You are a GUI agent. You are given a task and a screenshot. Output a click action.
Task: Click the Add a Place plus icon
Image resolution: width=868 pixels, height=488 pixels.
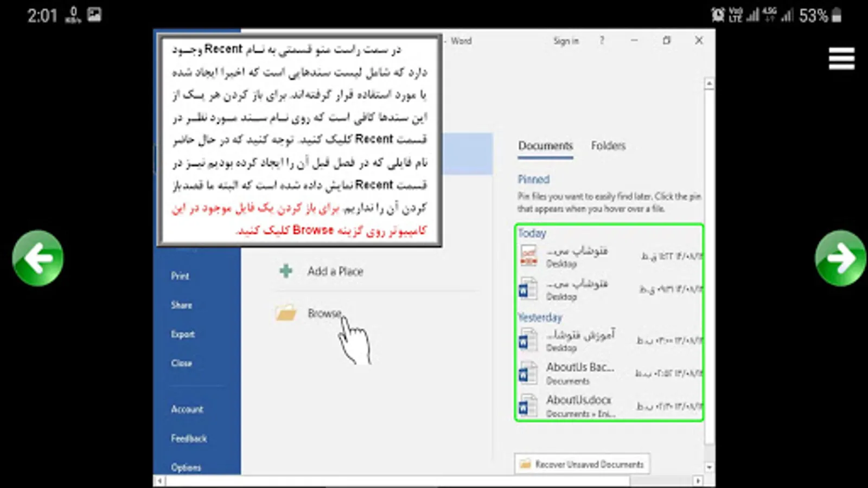286,271
